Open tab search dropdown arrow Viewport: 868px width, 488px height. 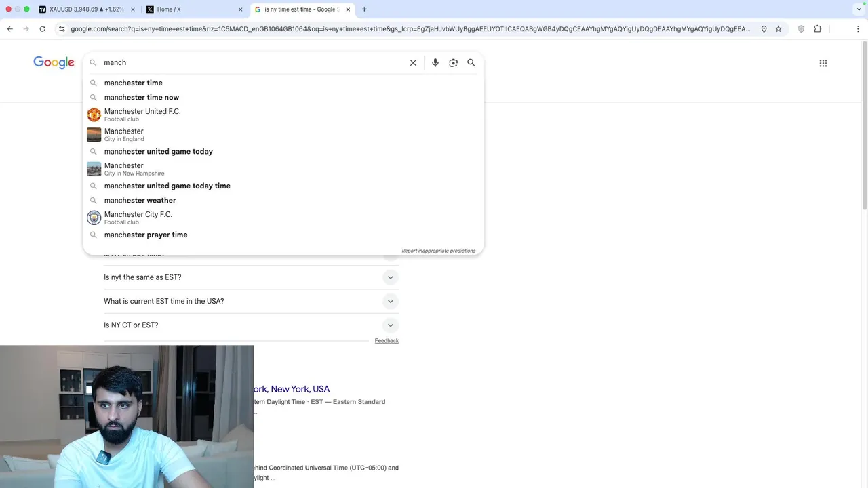click(x=859, y=9)
